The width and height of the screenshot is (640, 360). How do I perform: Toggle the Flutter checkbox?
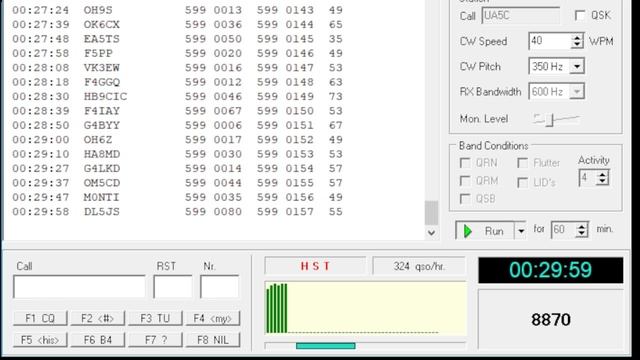coord(522,163)
